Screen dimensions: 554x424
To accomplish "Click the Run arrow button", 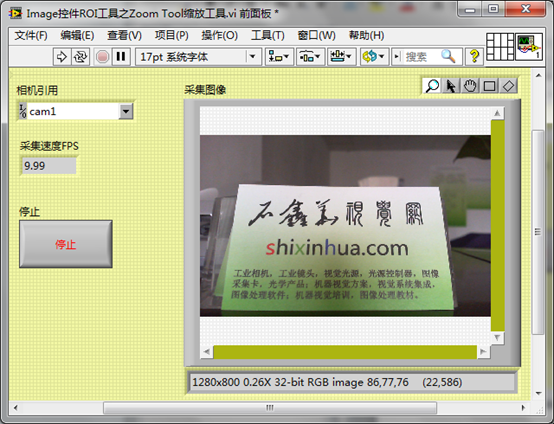I will [62, 57].
